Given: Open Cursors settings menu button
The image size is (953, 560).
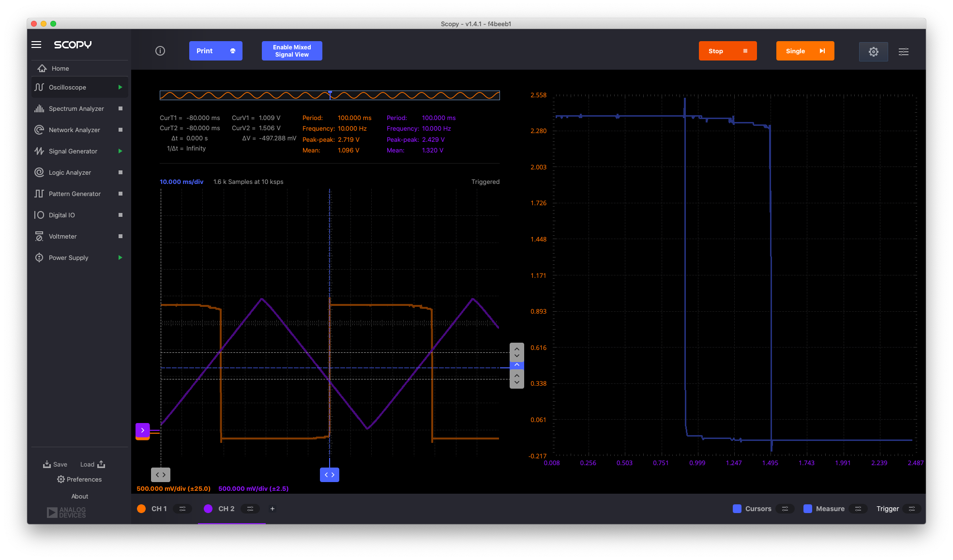Looking at the screenshot, I should pos(785,509).
